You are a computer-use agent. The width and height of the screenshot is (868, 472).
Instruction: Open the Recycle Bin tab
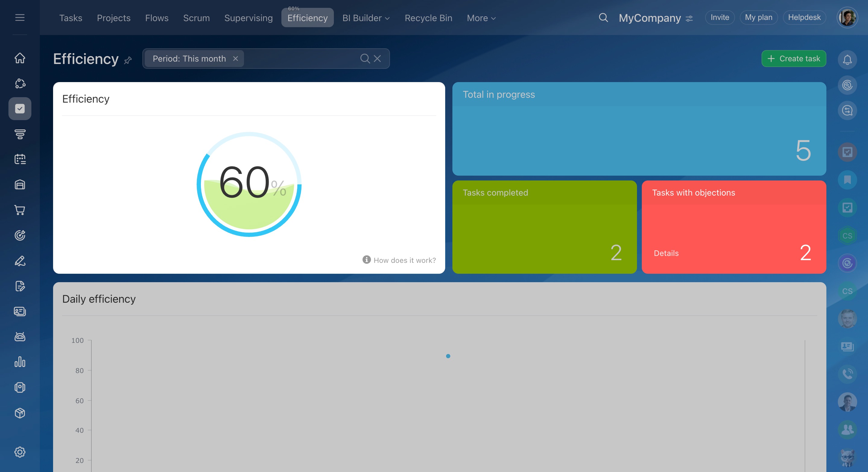tap(428, 18)
